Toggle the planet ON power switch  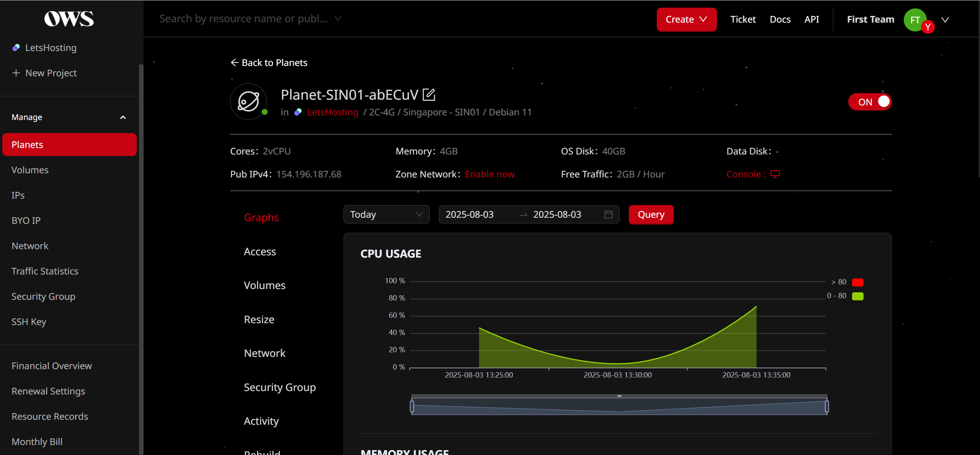[x=870, y=102]
